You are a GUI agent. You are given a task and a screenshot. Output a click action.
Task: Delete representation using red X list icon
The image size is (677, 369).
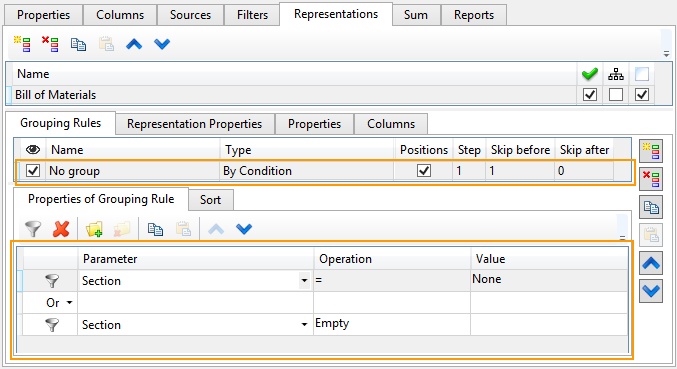(50, 44)
